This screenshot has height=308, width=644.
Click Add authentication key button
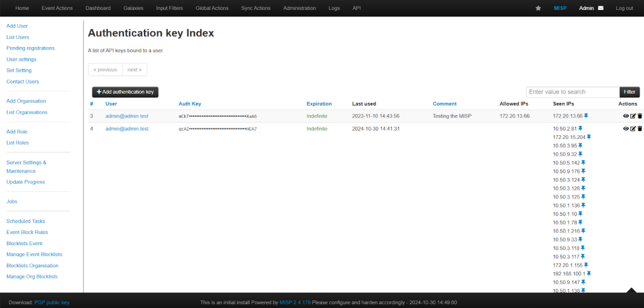tap(125, 92)
